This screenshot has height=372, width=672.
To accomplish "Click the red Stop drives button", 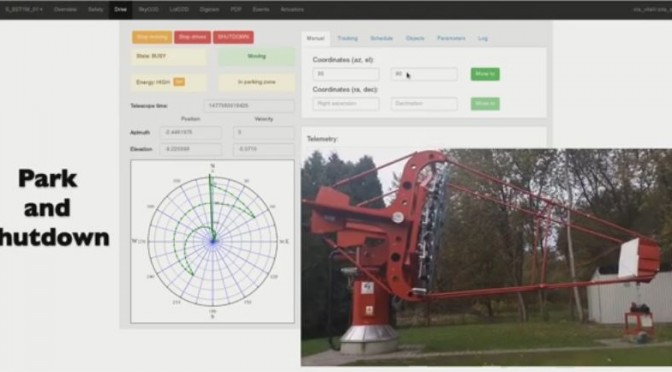I will (x=192, y=37).
